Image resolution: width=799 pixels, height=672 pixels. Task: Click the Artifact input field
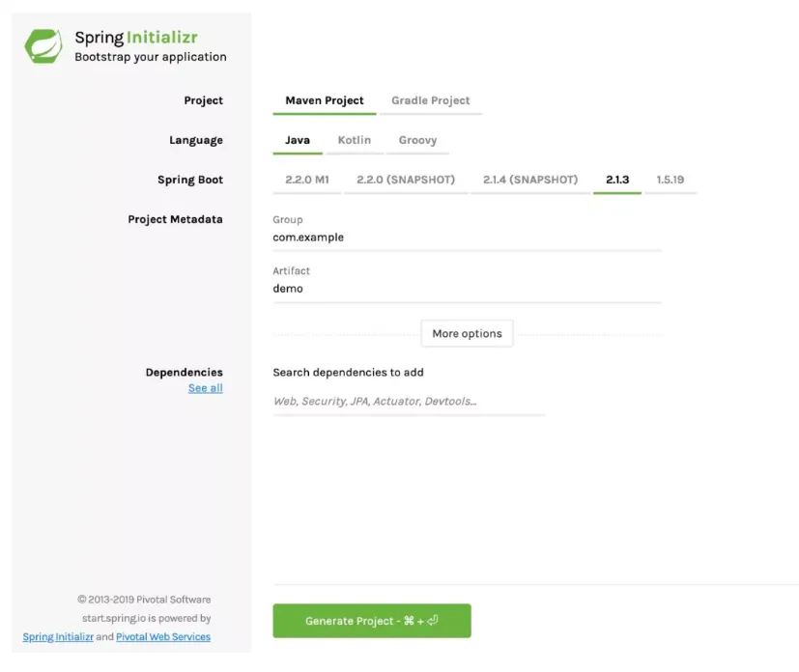click(466, 289)
